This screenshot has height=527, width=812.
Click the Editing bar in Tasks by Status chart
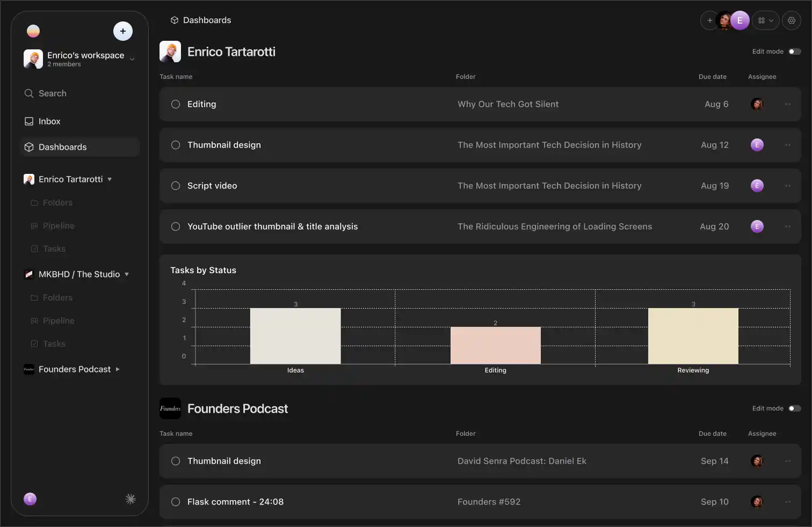[x=495, y=345]
